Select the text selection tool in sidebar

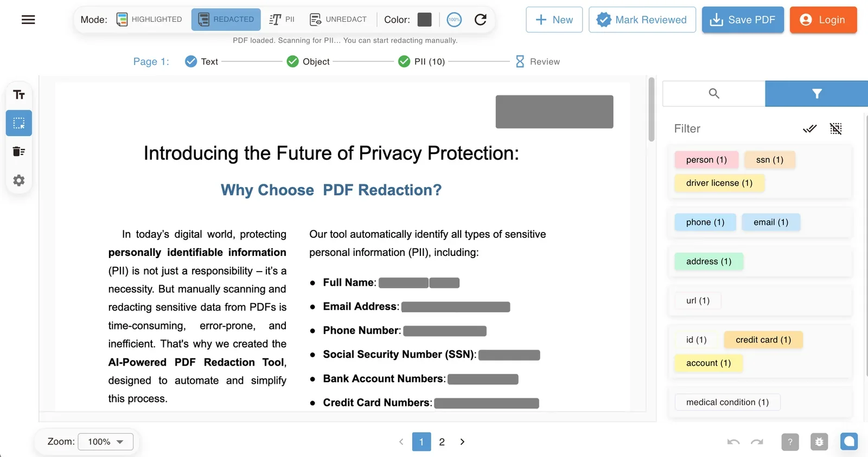coord(19,95)
